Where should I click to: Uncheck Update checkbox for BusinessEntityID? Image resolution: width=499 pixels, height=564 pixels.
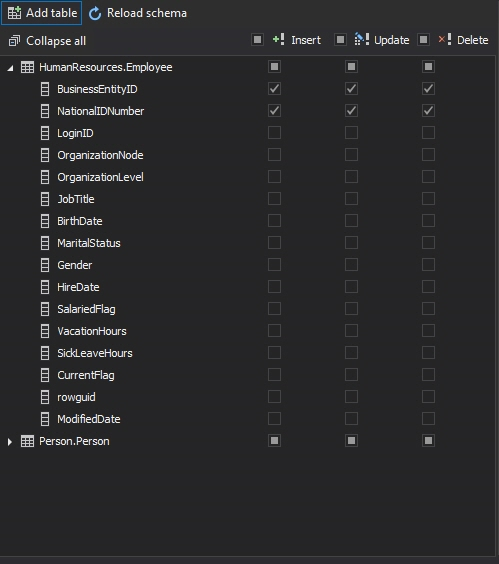click(351, 89)
